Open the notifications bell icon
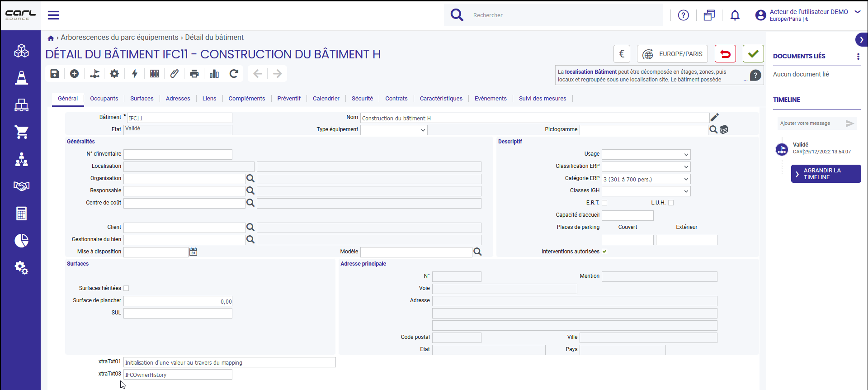The image size is (868, 390). click(x=735, y=15)
